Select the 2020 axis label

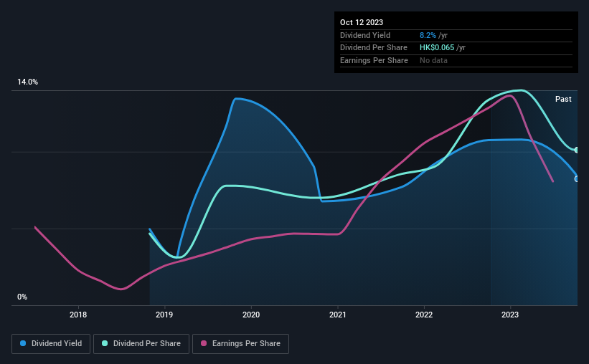coord(251,315)
